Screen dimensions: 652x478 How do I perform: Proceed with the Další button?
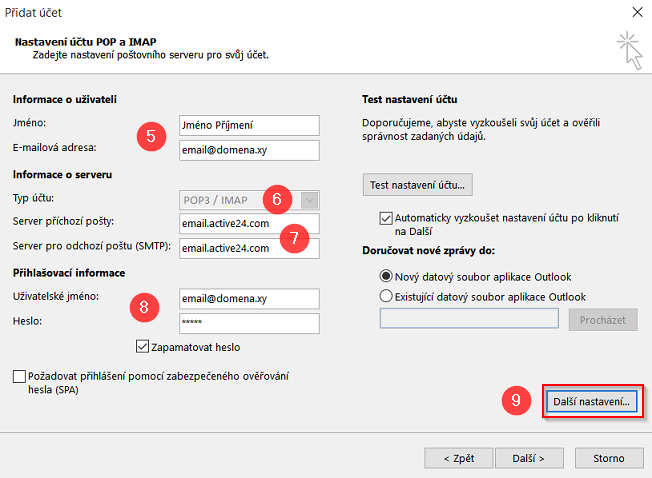click(x=527, y=458)
